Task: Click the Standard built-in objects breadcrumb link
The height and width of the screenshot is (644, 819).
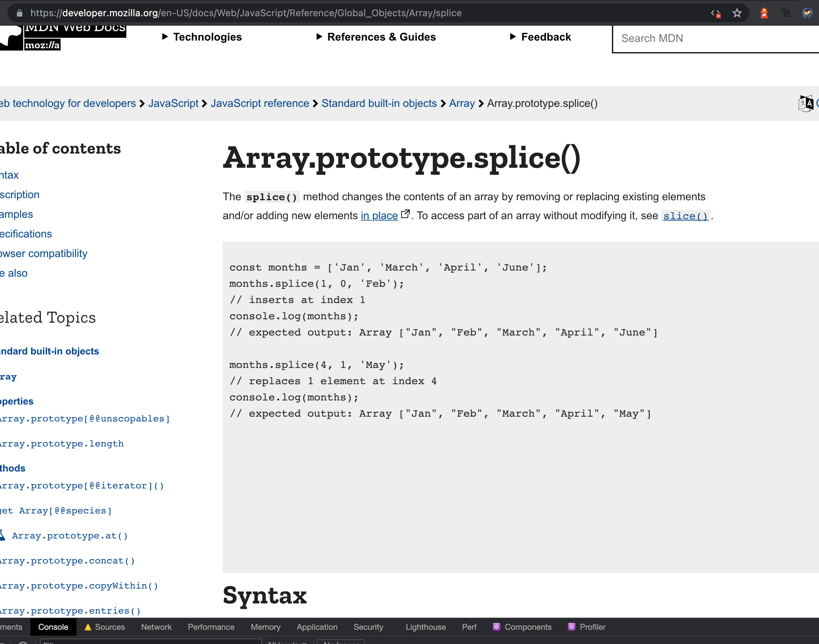Action: 379,103
